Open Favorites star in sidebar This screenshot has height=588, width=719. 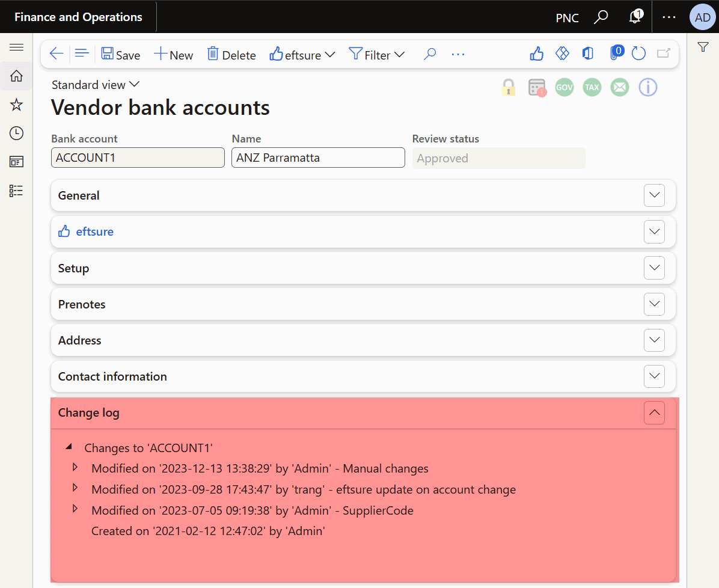tap(16, 105)
